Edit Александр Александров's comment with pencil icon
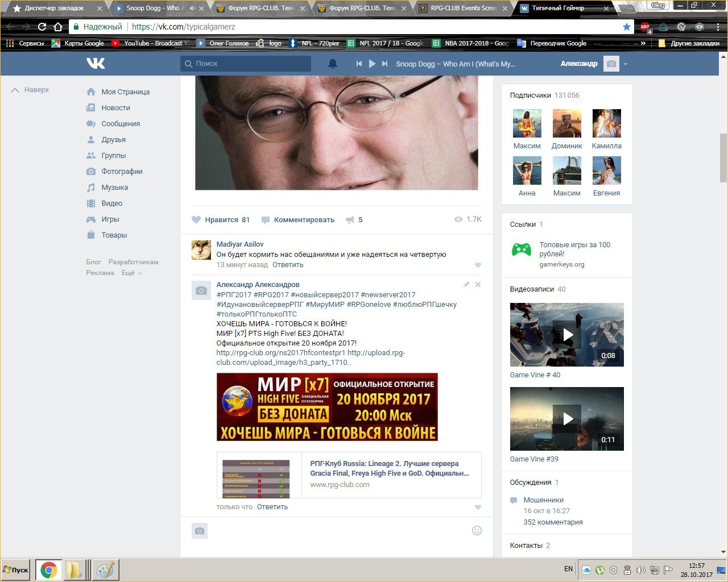Image resolution: width=728 pixels, height=582 pixels. pyautogui.click(x=466, y=284)
